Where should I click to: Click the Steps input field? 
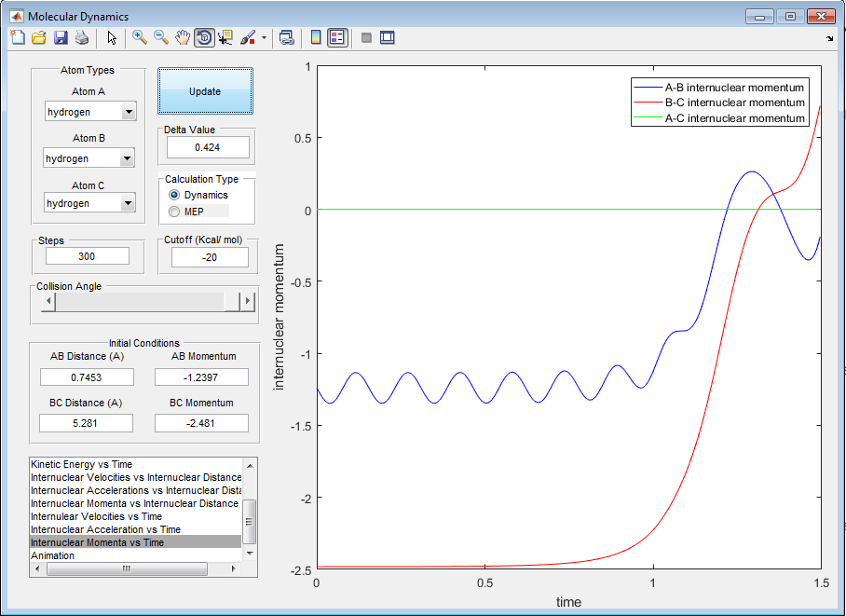[88, 256]
